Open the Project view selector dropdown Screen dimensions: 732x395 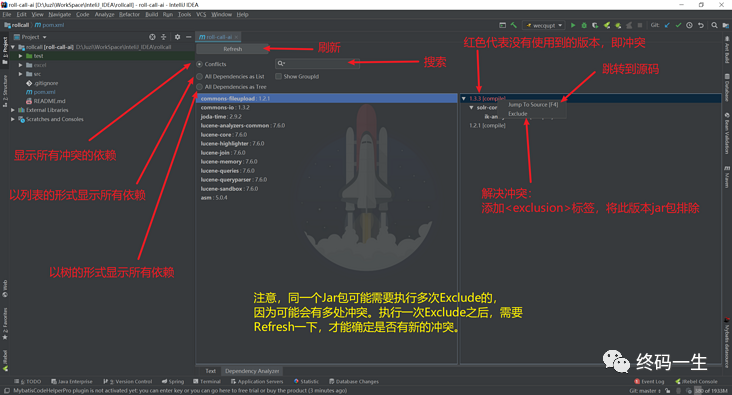click(x=30, y=37)
